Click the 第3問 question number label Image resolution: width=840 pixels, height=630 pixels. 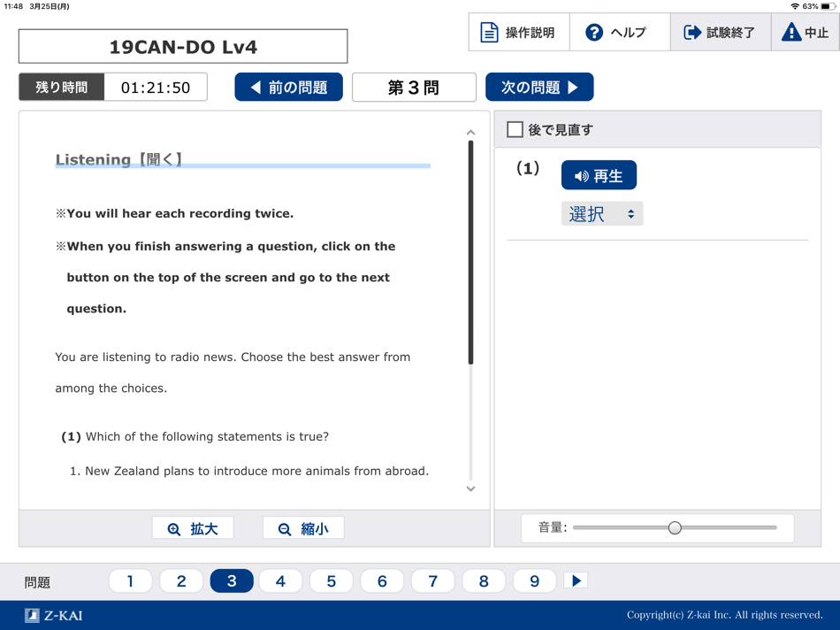point(414,87)
